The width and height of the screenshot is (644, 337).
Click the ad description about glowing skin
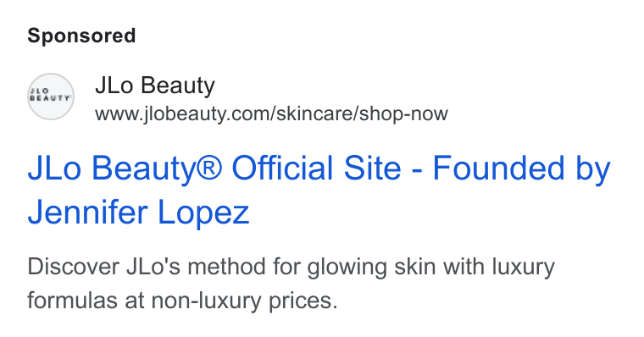(x=291, y=283)
